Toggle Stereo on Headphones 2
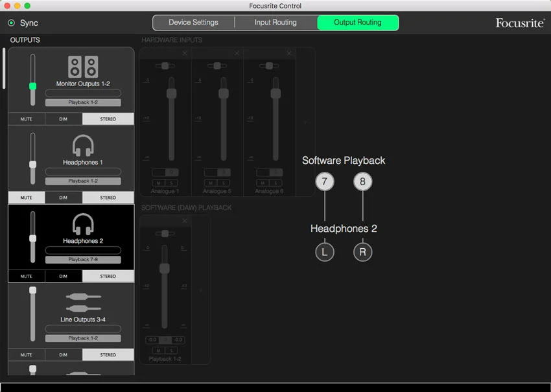 coord(108,277)
